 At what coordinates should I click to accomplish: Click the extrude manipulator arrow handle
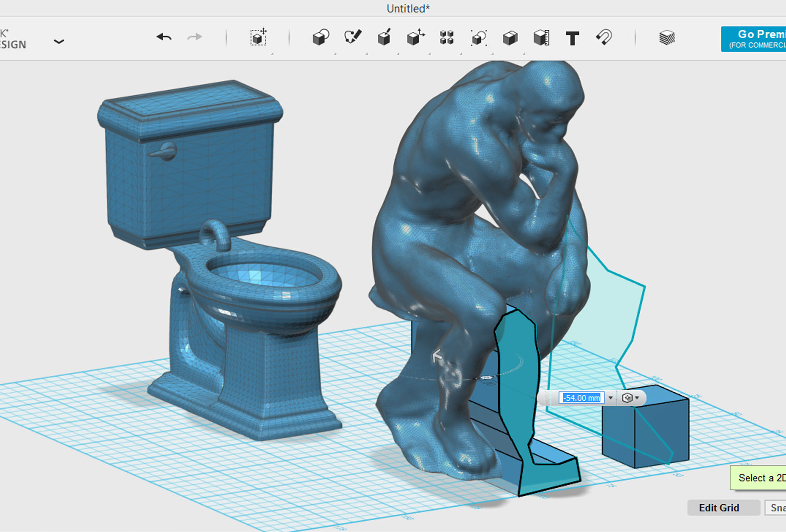pos(437,356)
